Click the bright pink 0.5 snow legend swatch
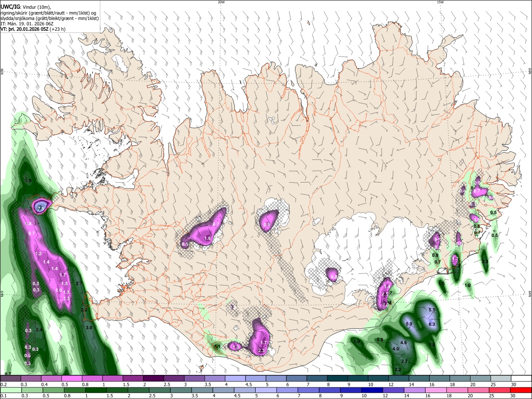Image resolution: width=532 pixels, height=399 pixels. (x=71, y=378)
